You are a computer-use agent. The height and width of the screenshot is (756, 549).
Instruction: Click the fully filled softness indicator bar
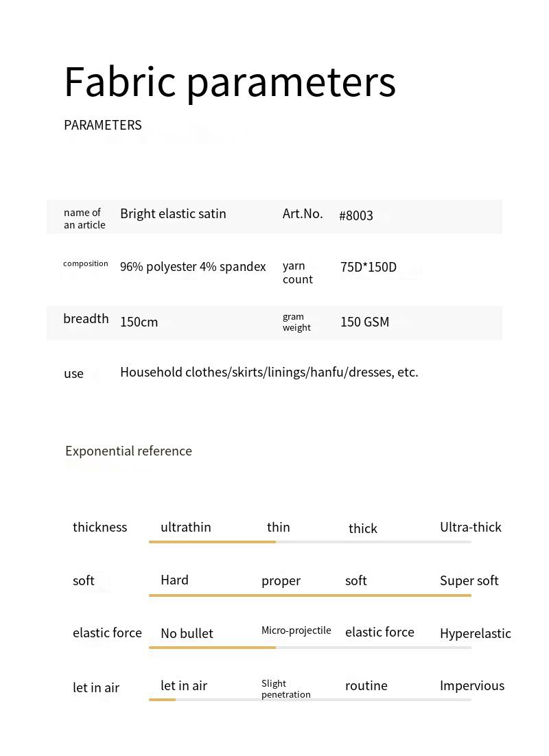point(309,595)
